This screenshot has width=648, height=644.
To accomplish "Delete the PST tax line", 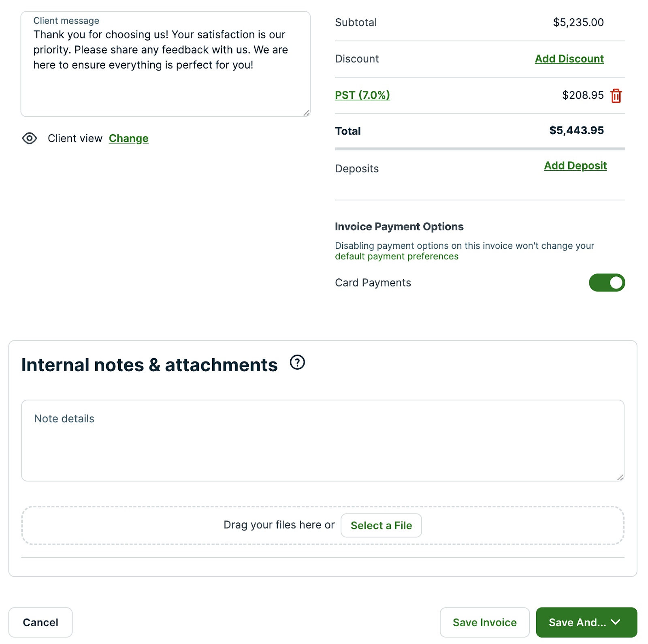I will [x=616, y=96].
